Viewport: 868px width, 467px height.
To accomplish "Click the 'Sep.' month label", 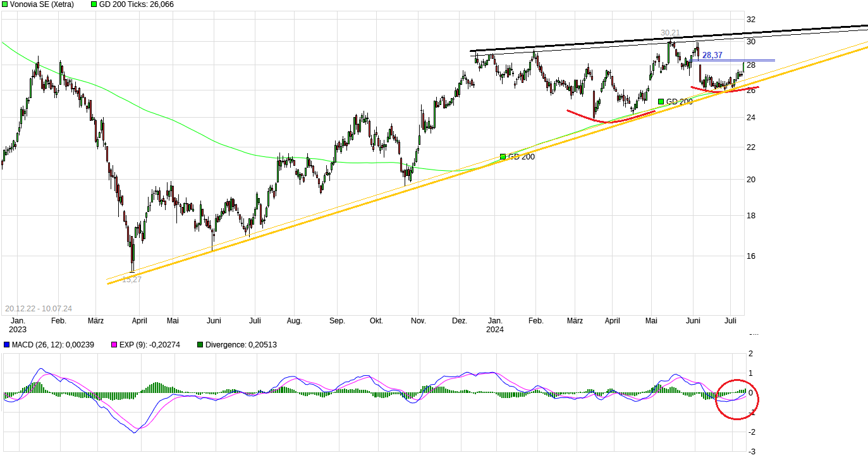I will (x=337, y=321).
